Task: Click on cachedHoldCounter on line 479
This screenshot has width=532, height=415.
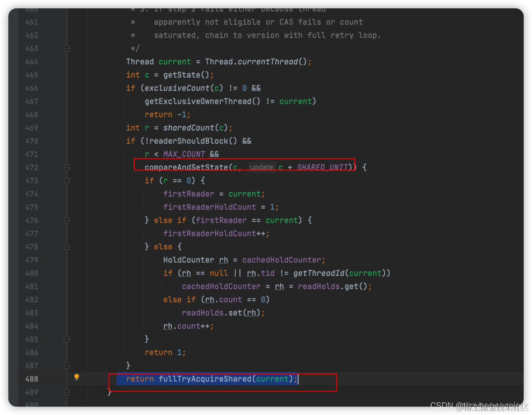Action: tap(282, 260)
